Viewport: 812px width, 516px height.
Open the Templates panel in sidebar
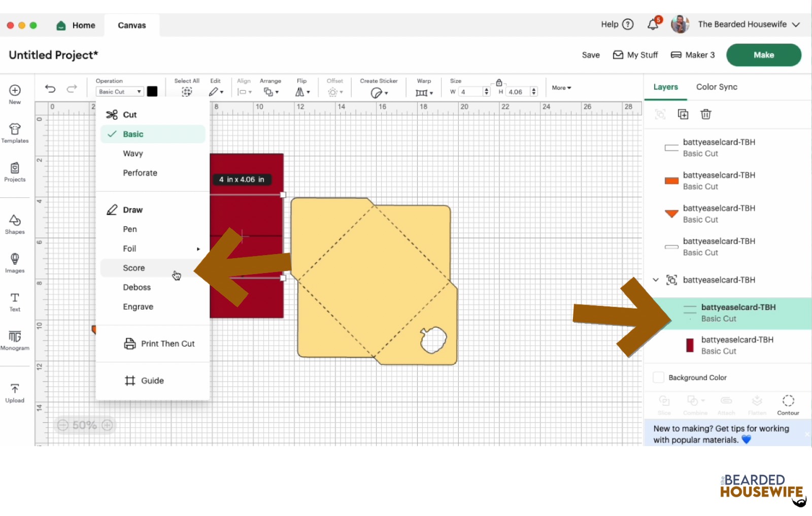point(15,133)
